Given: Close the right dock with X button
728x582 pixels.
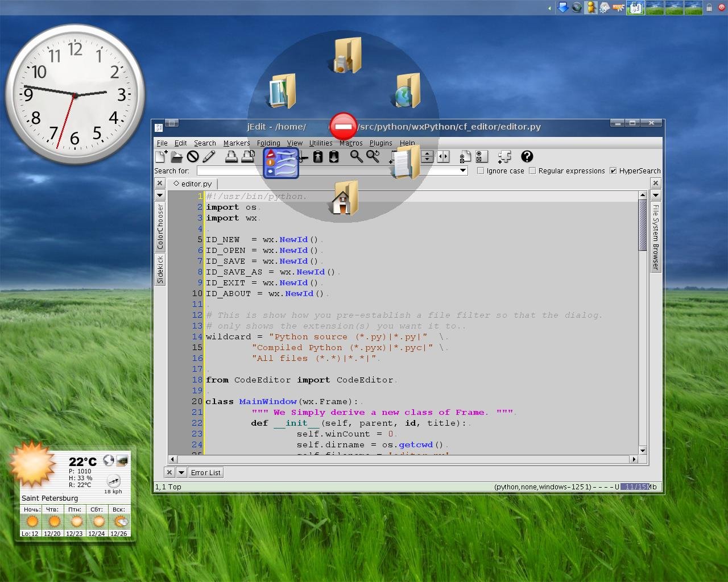Looking at the screenshot, I should (x=655, y=183).
